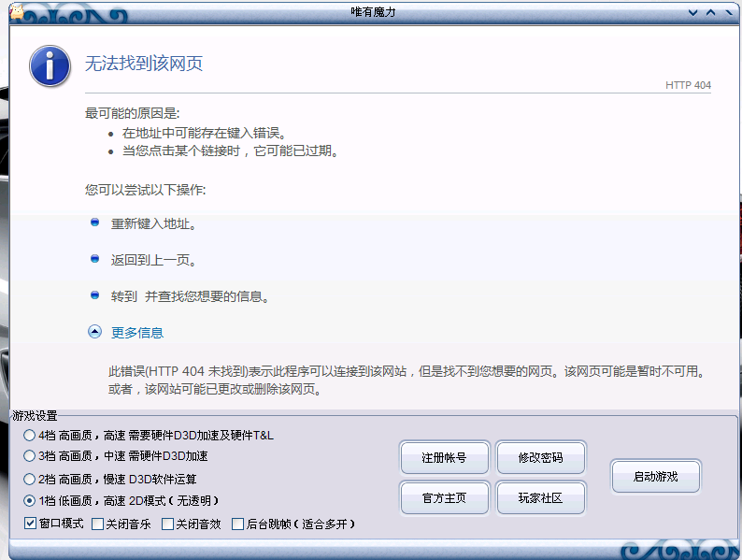Open 修改密码 to change the password
This screenshot has height=560, width=742.
click(x=541, y=458)
